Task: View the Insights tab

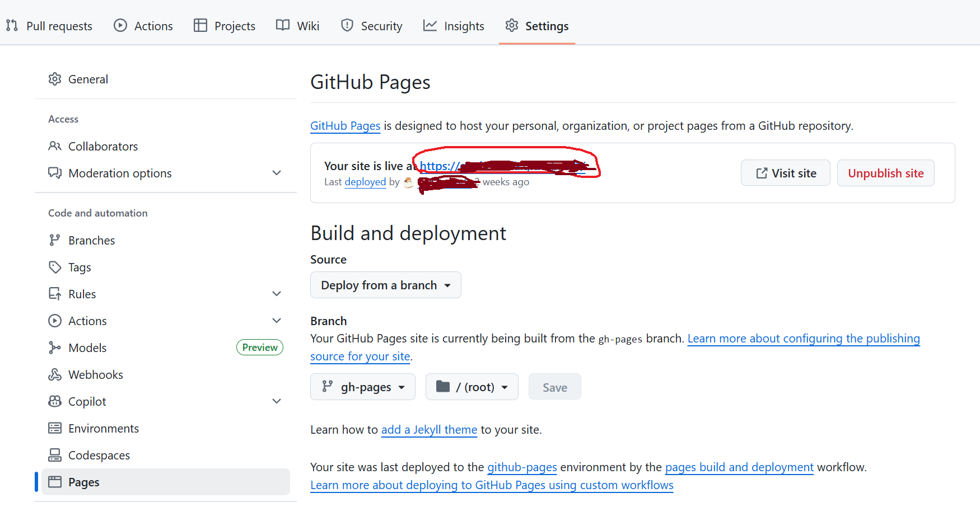Action: [x=454, y=26]
